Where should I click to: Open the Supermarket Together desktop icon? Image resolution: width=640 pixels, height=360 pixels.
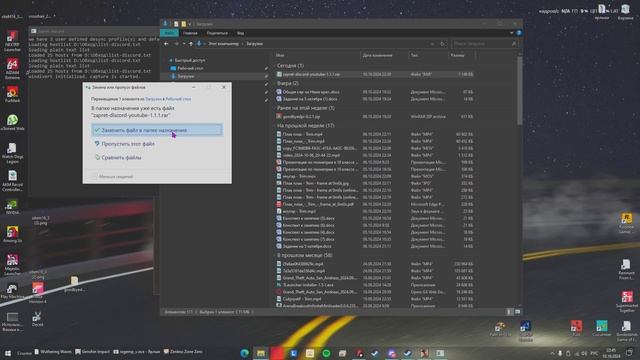coord(627,302)
